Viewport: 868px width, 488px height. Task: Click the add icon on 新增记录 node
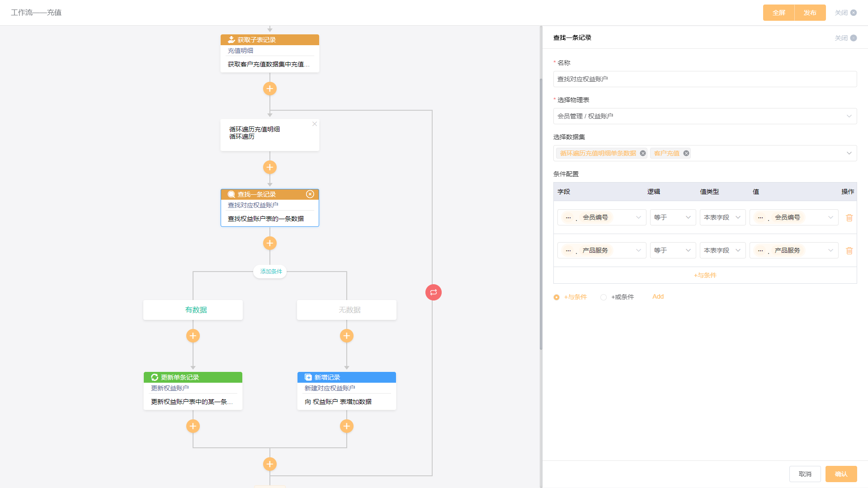pos(308,377)
